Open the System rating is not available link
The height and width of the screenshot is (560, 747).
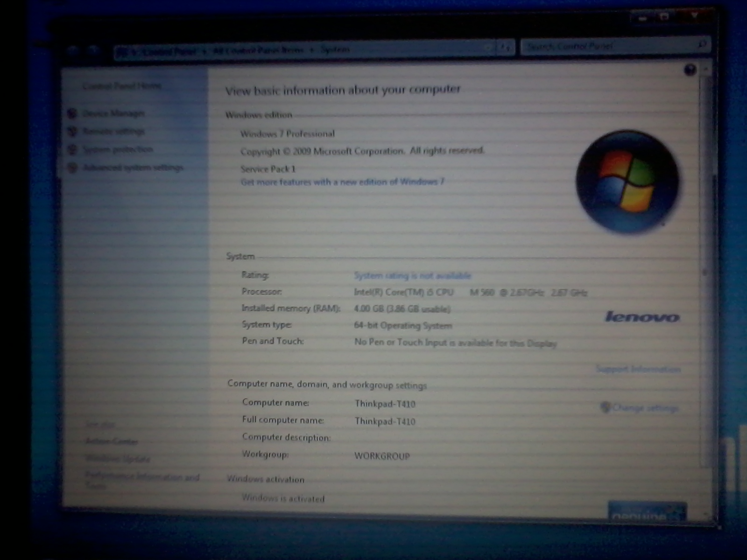tap(412, 276)
